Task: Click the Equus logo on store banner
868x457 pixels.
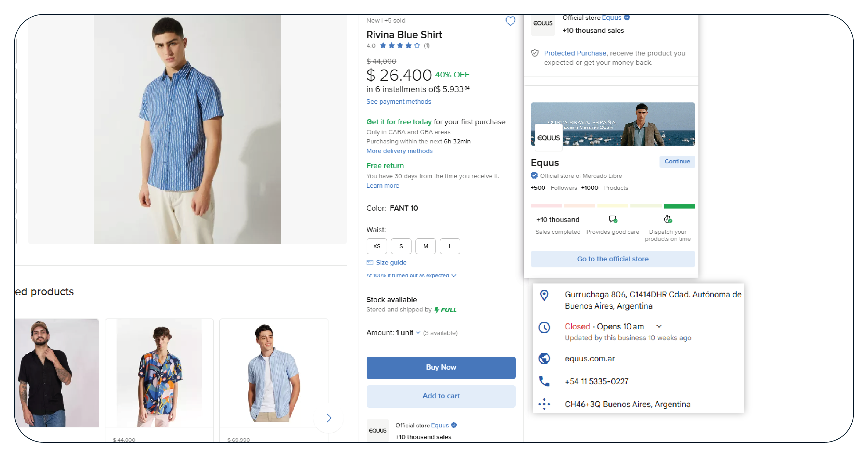Action: 548,138
